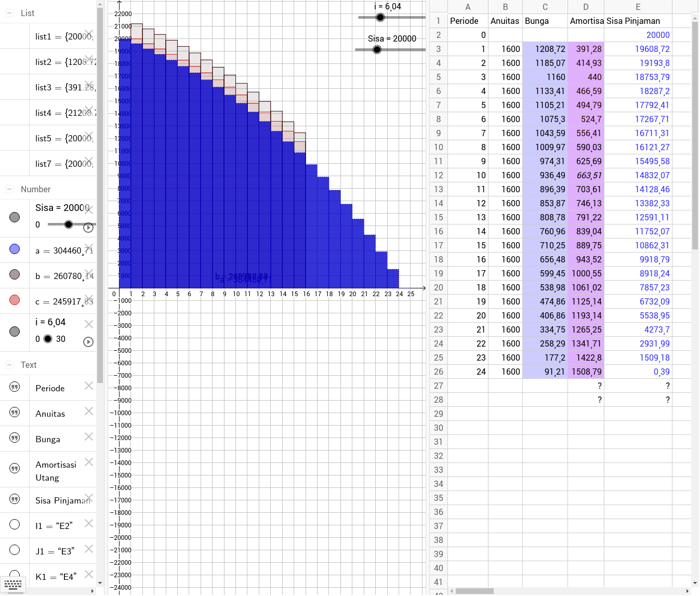Delete list1 using its X icon
The width and height of the screenshot is (700, 596).
(89, 33)
